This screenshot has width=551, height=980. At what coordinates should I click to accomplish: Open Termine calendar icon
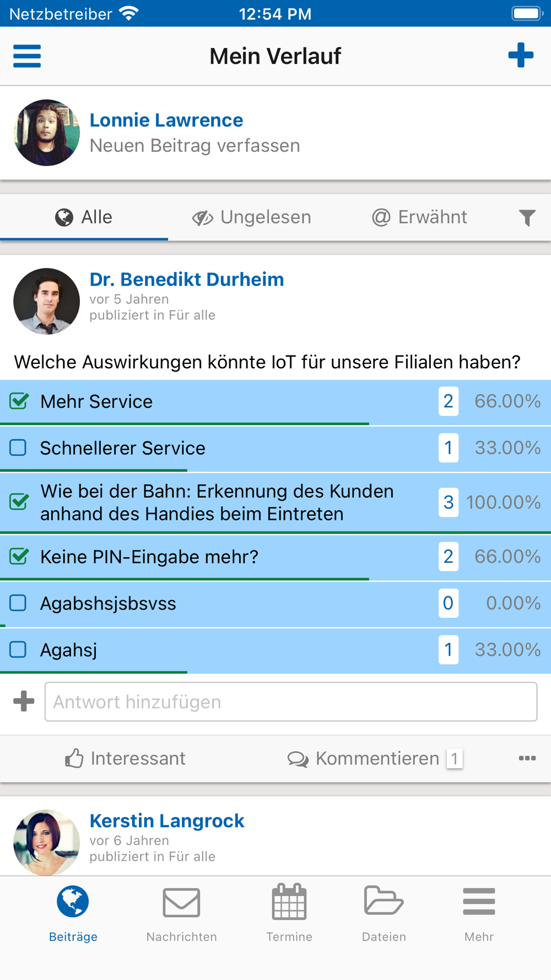click(x=289, y=902)
